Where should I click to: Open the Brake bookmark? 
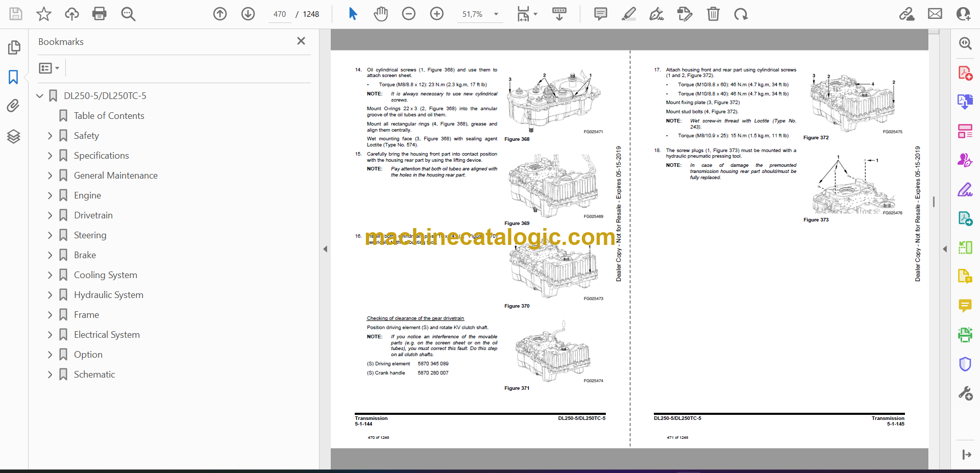(85, 255)
